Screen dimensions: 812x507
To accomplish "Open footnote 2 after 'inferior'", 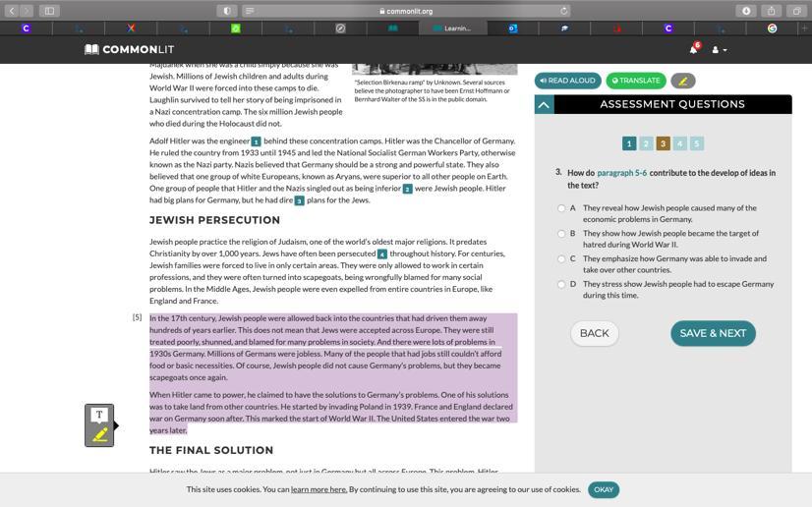I will click(408, 189).
